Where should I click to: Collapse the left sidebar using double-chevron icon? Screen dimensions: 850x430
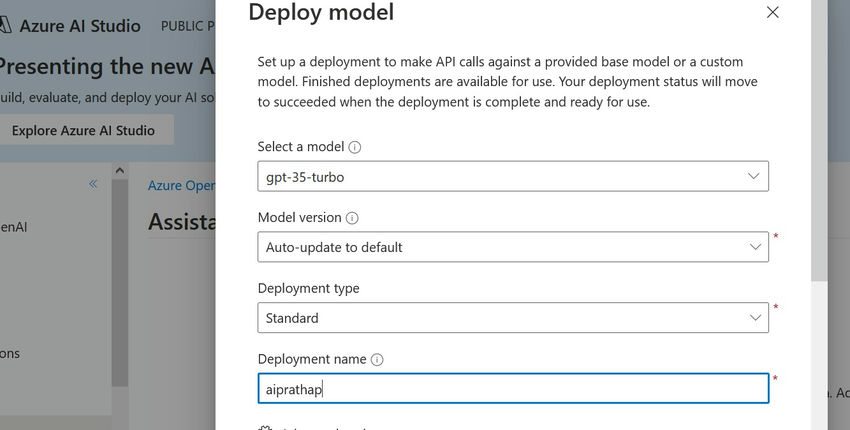[x=93, y=184]
